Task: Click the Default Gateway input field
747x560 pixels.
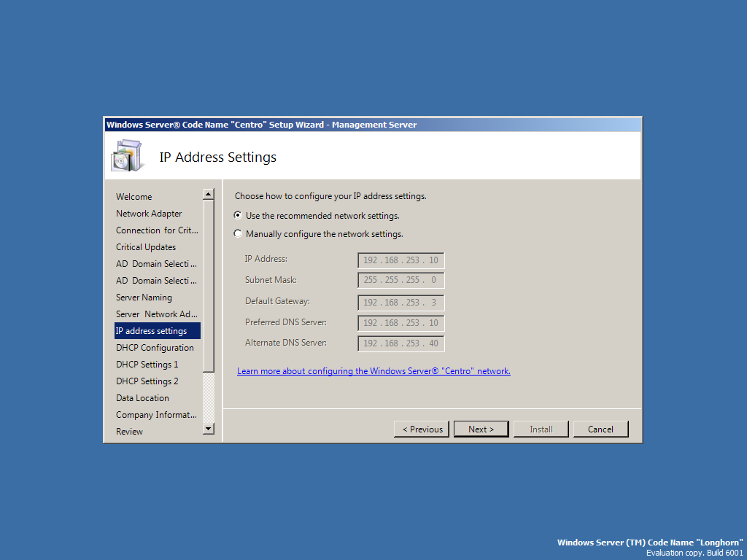Action: (x=400, y=303)
